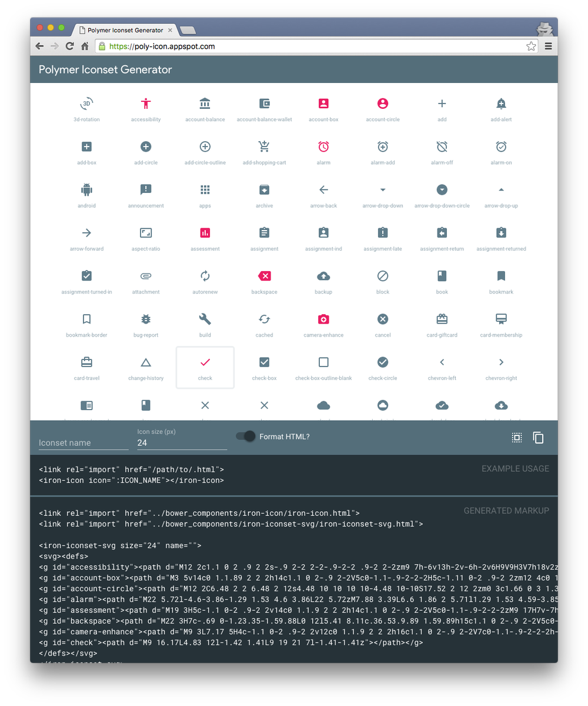Click the copy markup icon

pos(539,438)
